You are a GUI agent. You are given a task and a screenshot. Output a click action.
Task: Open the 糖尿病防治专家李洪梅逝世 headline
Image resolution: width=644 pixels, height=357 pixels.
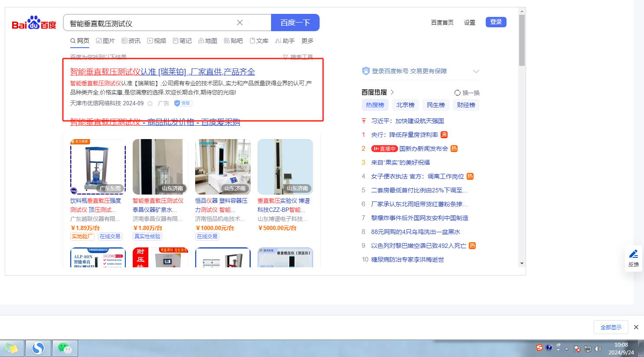[408, 260]
